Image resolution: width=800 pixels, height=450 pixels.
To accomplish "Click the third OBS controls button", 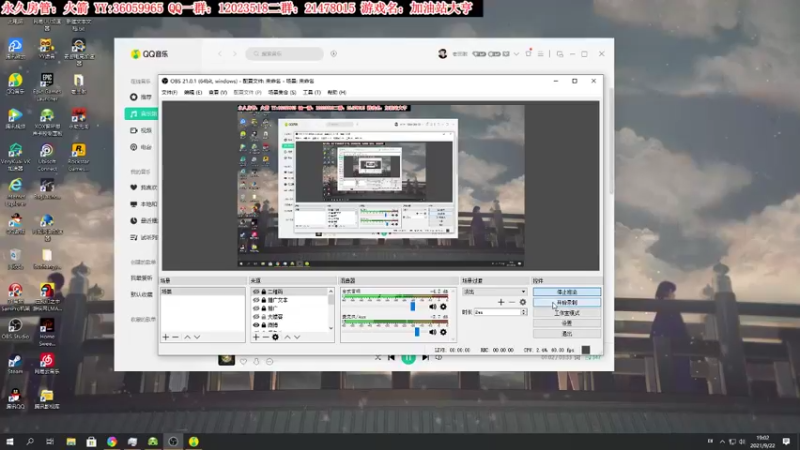I will click(x=567, y=313).
